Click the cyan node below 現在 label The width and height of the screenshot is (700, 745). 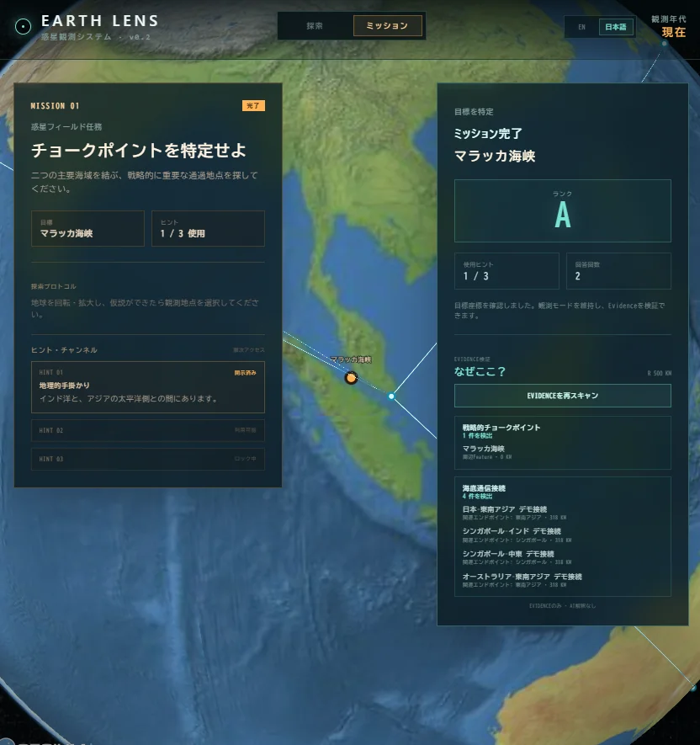tap(665, 44)
